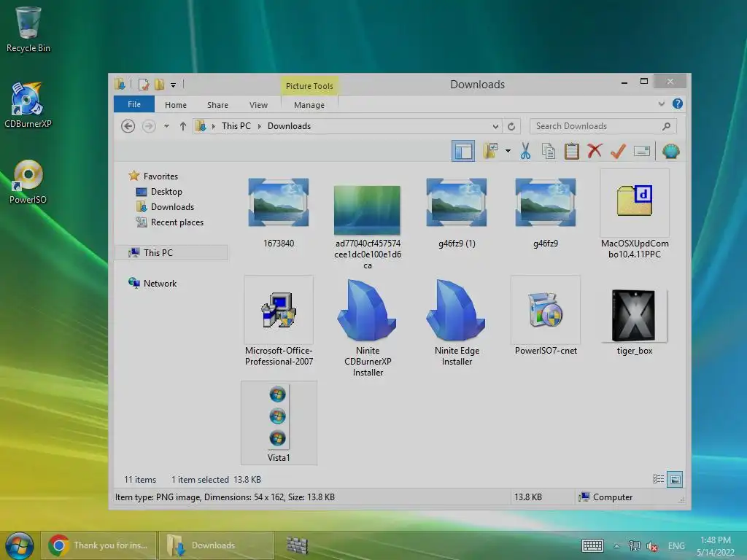Expand the address bar history dropdown
Screen dimensions: 747x560
(495, 126)
